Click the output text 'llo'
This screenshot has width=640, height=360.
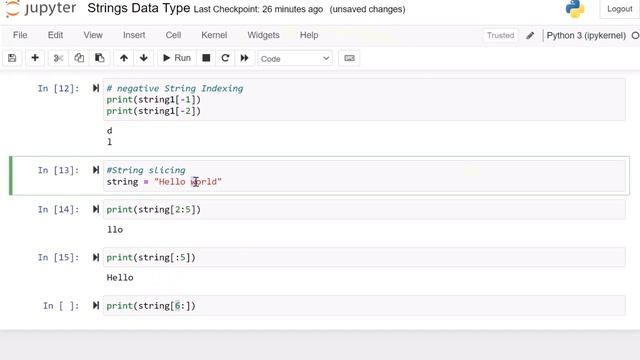click(x=115, y=229)
